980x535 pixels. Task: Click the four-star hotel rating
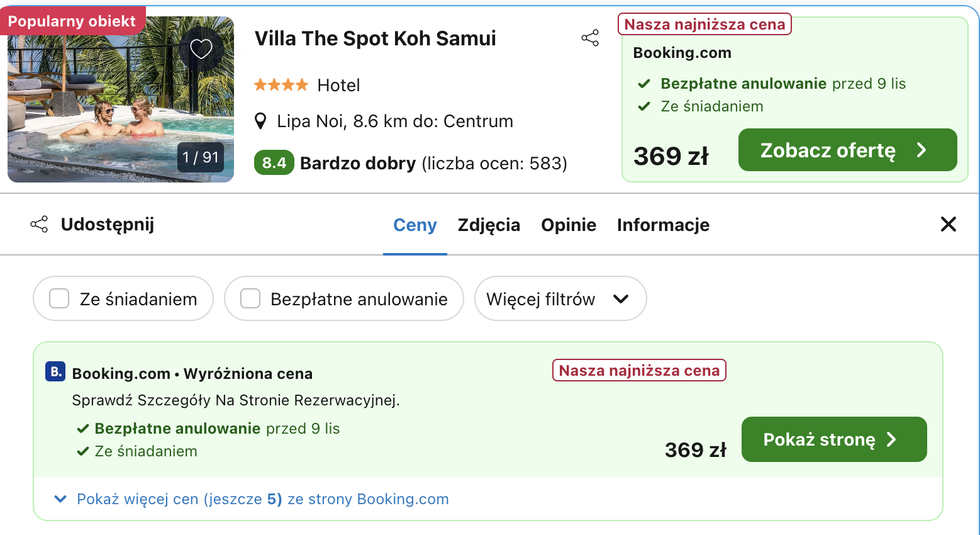click(x=281, y=85)
